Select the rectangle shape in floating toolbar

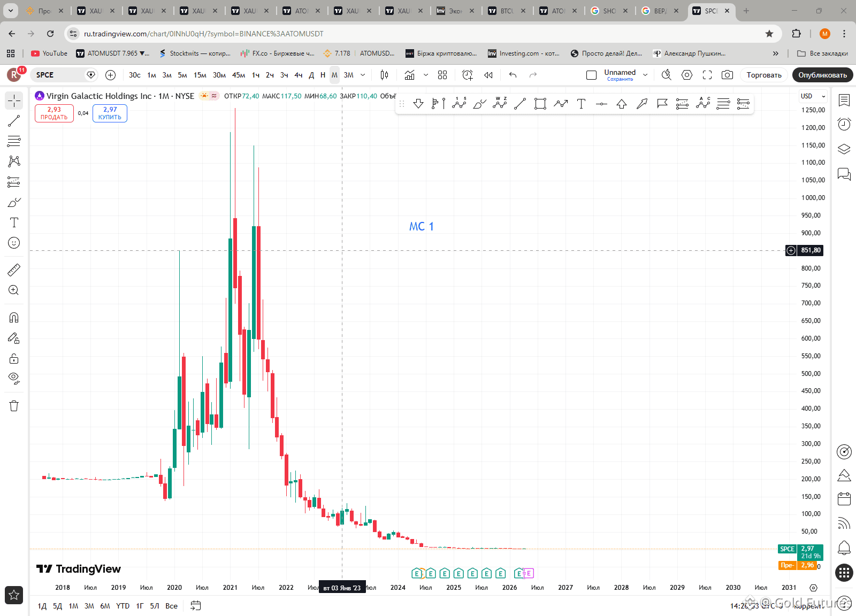pyautogui.click(x=540, y=104)
